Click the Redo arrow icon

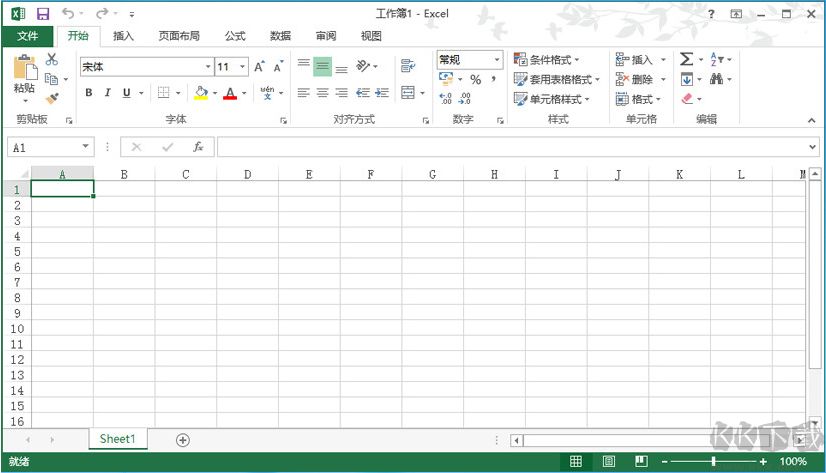point(102,13)
